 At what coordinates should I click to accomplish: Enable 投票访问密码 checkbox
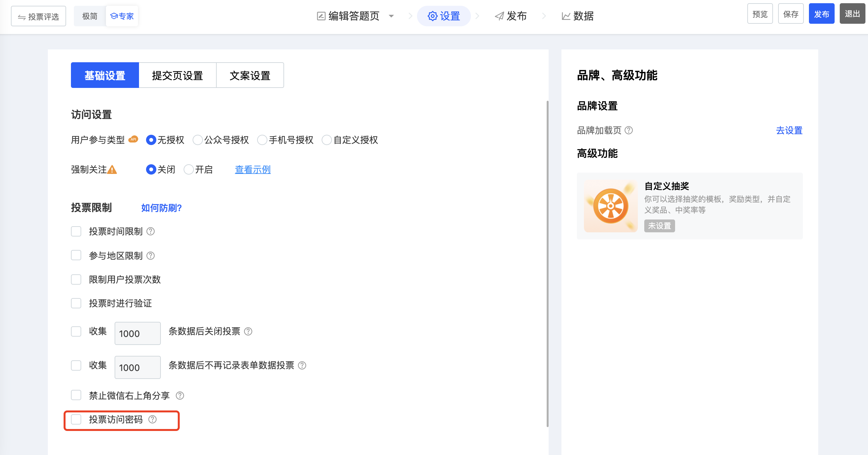pos(76,419)
